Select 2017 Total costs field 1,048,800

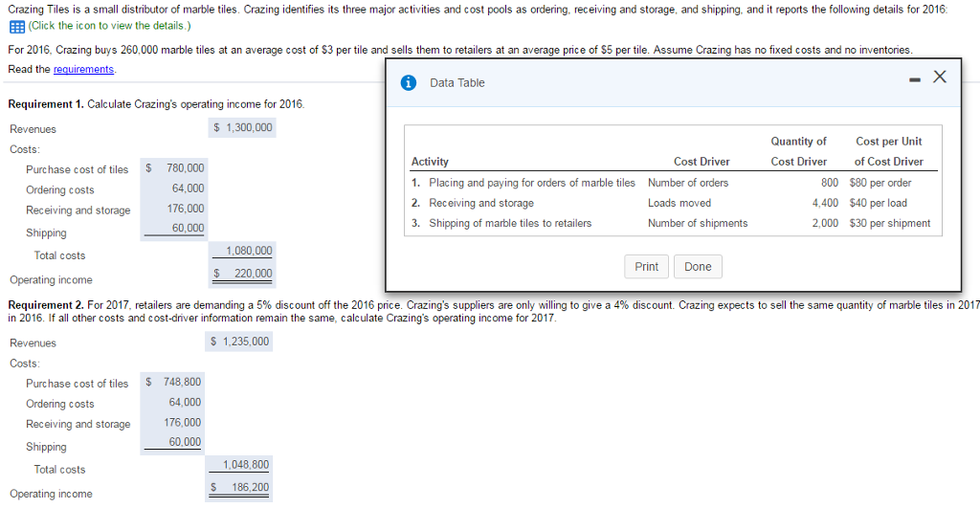coord(238,465)
